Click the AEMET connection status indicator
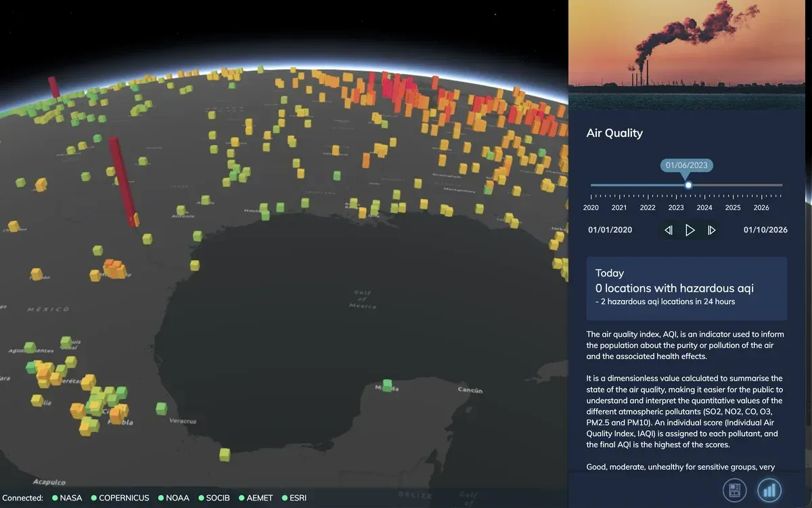The width and height of the screenshot is (812, 508). tap(256, 498)
